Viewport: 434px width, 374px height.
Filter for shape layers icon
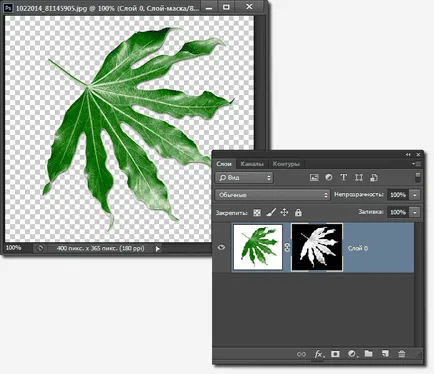[359, 177]
